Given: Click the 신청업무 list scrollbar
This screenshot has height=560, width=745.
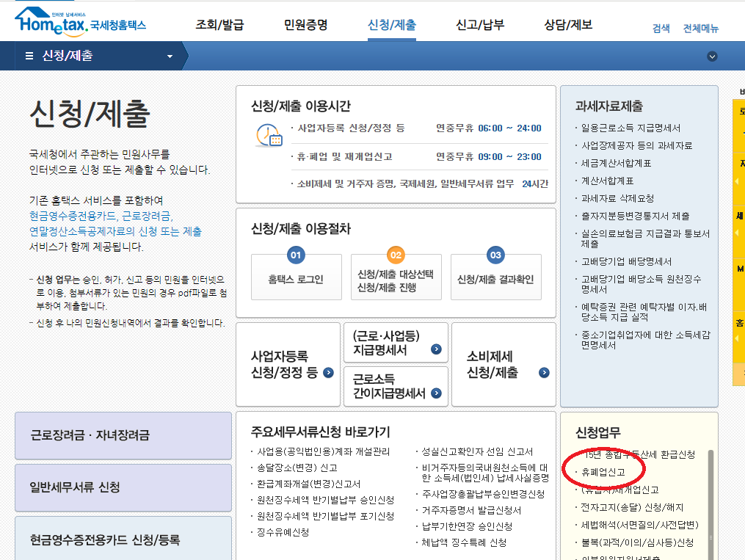Looking at the screenshot, I should click(x=711, y=504).
